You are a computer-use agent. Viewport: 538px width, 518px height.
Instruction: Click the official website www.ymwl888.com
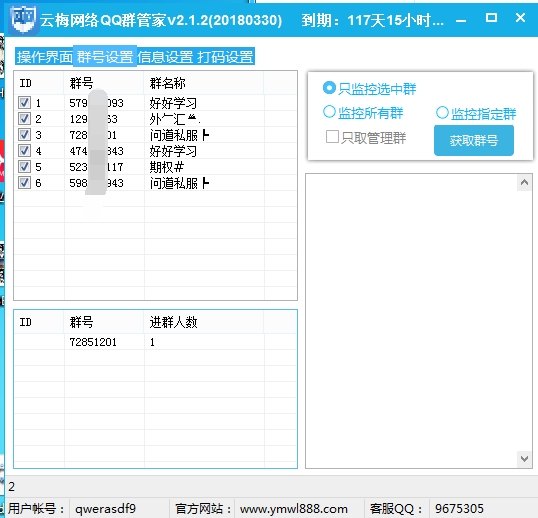coord(294,508)
